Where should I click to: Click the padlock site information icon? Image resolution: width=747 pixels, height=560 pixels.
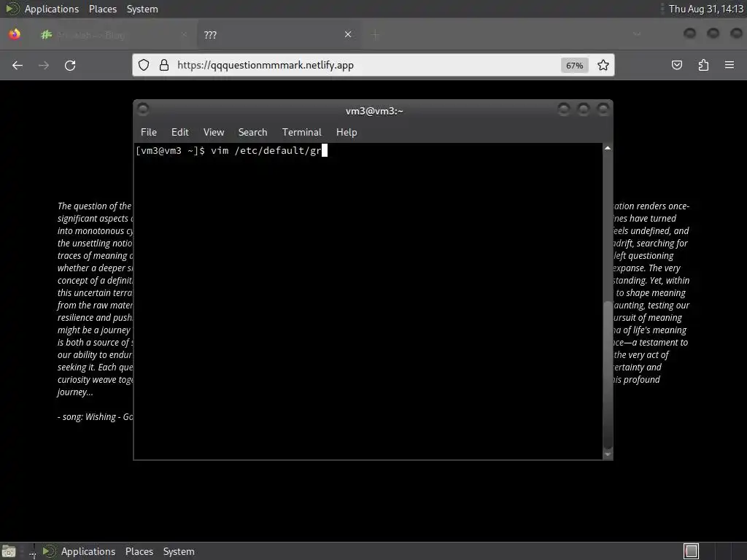(x=164, y=65)
